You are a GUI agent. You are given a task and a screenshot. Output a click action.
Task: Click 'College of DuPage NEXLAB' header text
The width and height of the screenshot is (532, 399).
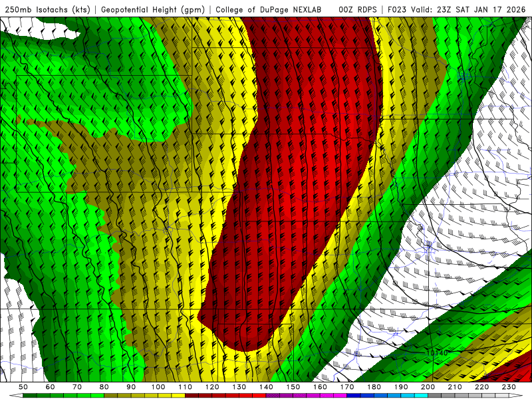pyautogui.click(x=269, y=9)
